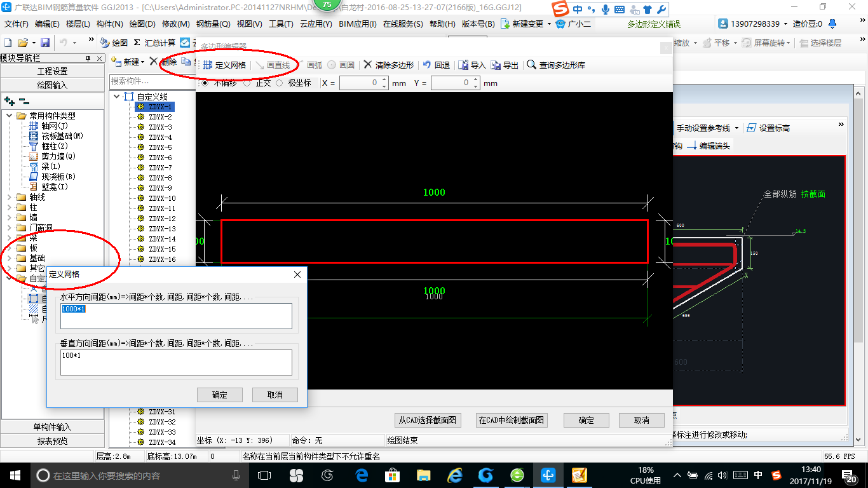Expand the 柱 folder node
The height and width of the screenshot is (488, 868).
(10, 207)
